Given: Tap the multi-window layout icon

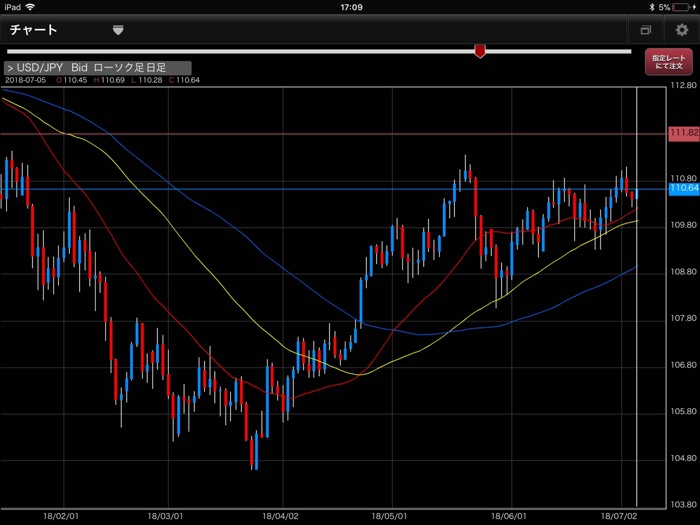Looking at the screenshot, I should (646, 30).
